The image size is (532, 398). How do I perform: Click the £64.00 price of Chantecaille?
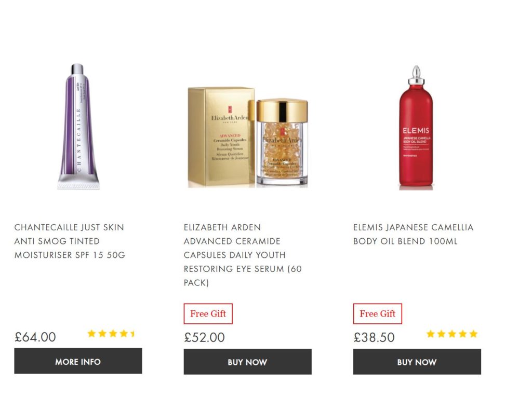[x=35, y=337]
